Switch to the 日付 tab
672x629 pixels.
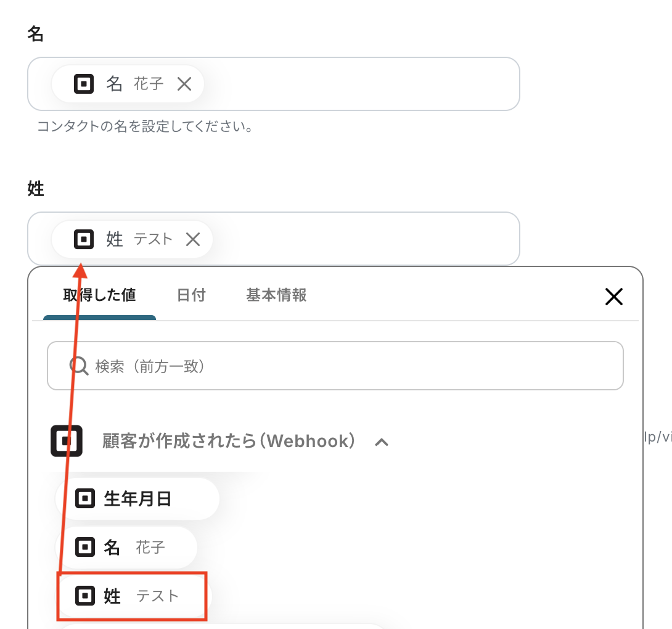point(191,295)
